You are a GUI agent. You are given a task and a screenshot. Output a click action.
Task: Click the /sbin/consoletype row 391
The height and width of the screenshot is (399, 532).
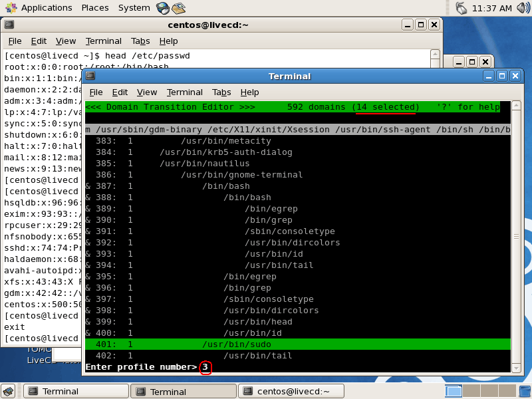(297, 231)
